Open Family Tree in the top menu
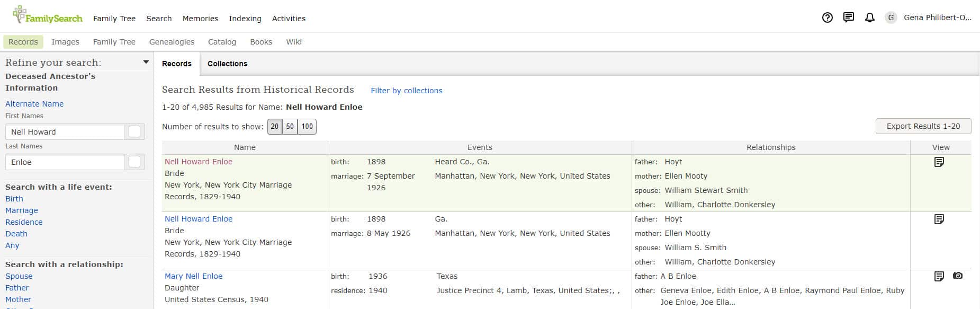980x309 pixels. [114, 18]
